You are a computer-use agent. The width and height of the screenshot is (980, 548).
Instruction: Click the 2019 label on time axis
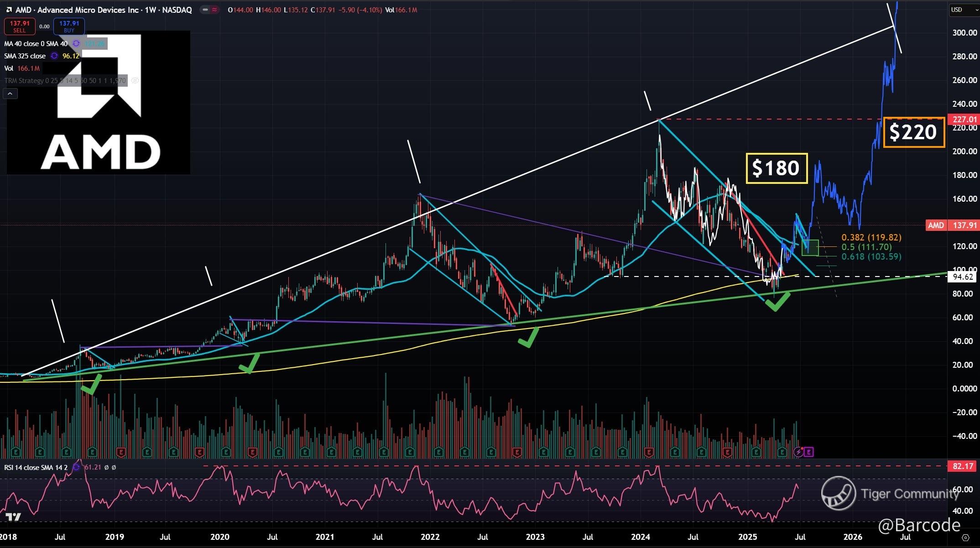(114, 537)
